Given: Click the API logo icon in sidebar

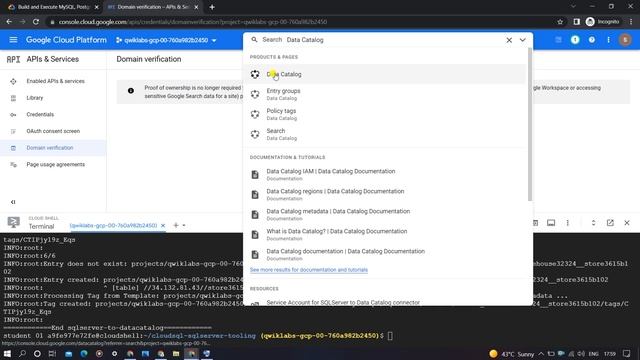Looking at the screenshot, I should point(13,60).
